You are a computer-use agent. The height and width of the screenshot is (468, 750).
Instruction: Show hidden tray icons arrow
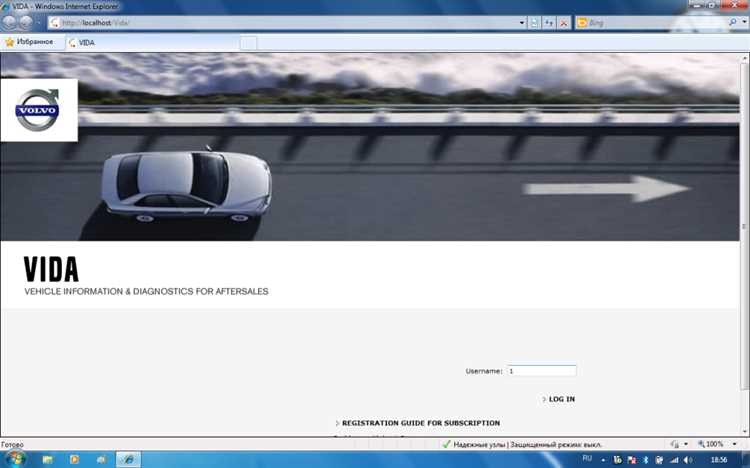tap(603, 460)
